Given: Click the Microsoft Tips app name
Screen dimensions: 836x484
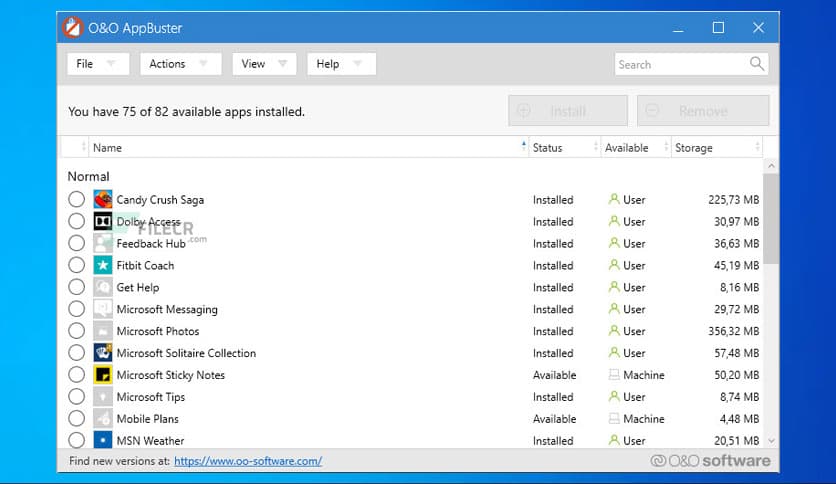Looking at the screenshot, I should (x=150, y=397).
